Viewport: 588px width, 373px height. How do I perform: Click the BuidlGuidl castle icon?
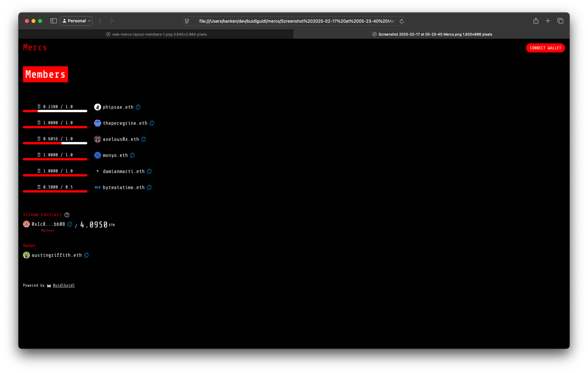tap(49, 285)
